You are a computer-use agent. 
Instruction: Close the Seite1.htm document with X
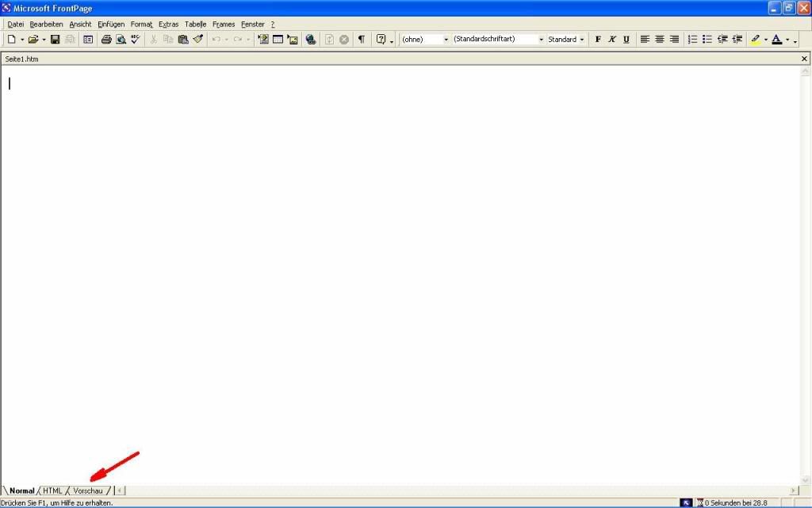click(804, 59)
